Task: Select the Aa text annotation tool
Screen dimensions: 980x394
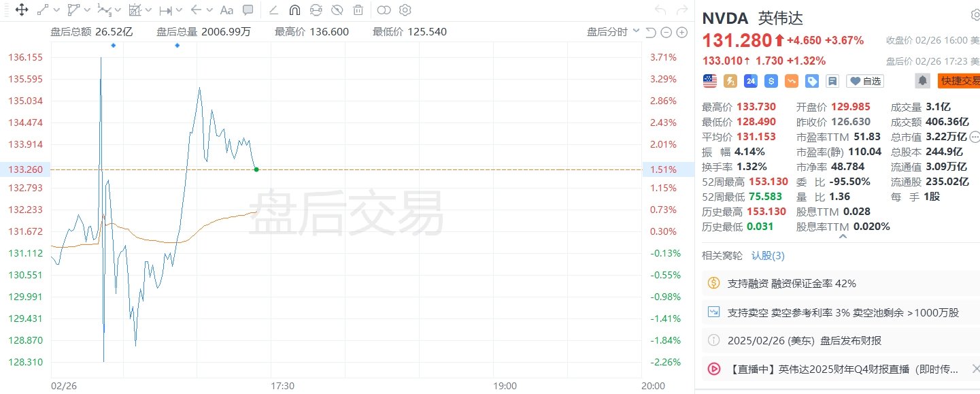Action: (x=227, y=10)
